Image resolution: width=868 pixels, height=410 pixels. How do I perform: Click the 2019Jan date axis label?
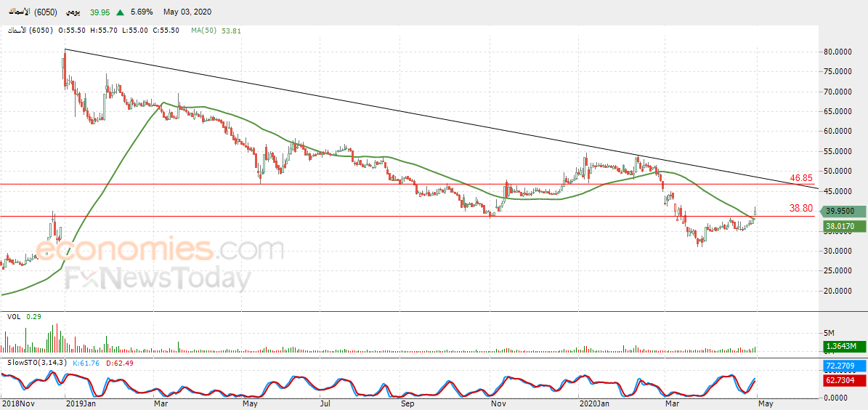[x=81, y=404]
